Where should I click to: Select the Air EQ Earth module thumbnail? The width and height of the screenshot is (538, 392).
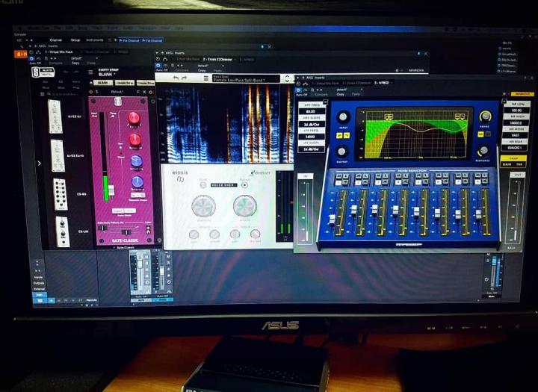point(58,156)
